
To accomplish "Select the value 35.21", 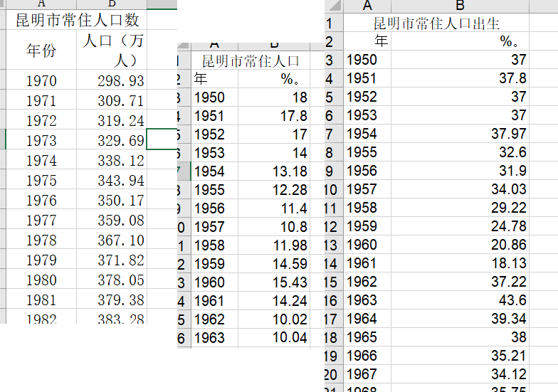I will (x=460, y=356).
